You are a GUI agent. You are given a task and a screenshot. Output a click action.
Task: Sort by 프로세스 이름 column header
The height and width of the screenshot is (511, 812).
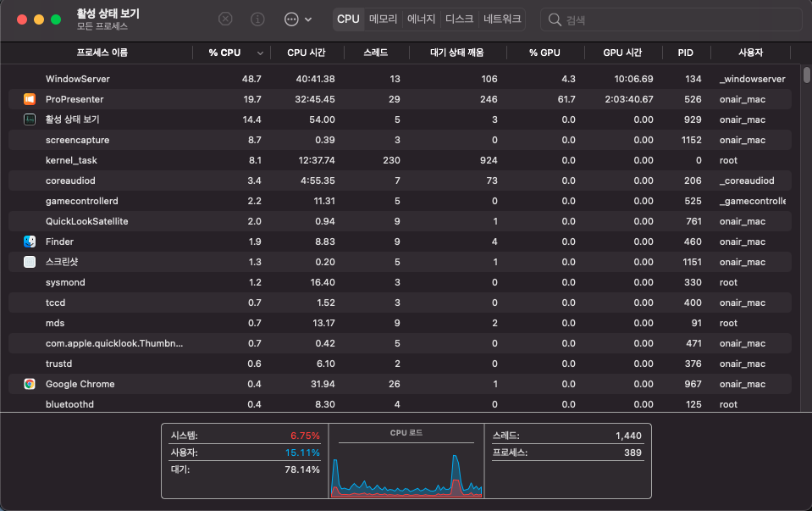102,53
